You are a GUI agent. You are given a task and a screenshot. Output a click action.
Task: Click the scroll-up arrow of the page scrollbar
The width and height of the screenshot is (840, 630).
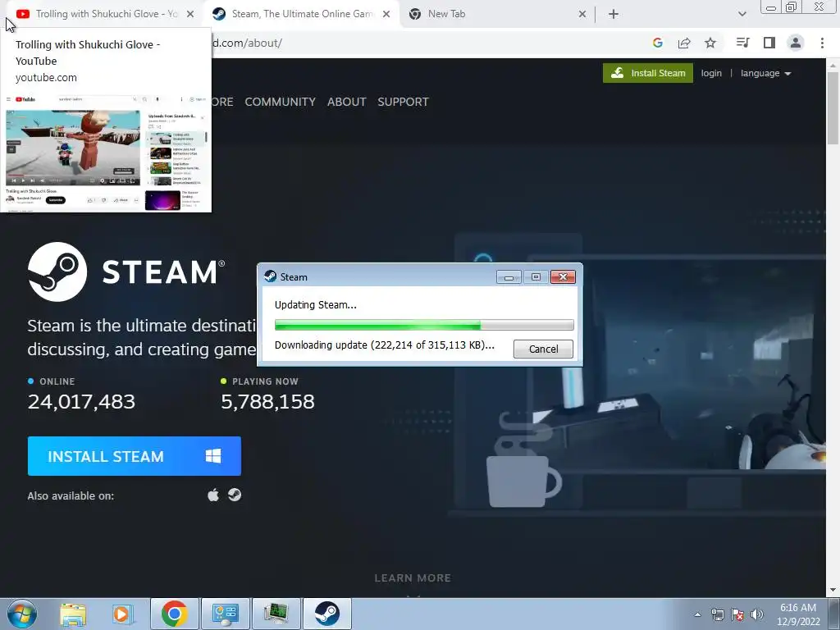click(x=833, y=65)
